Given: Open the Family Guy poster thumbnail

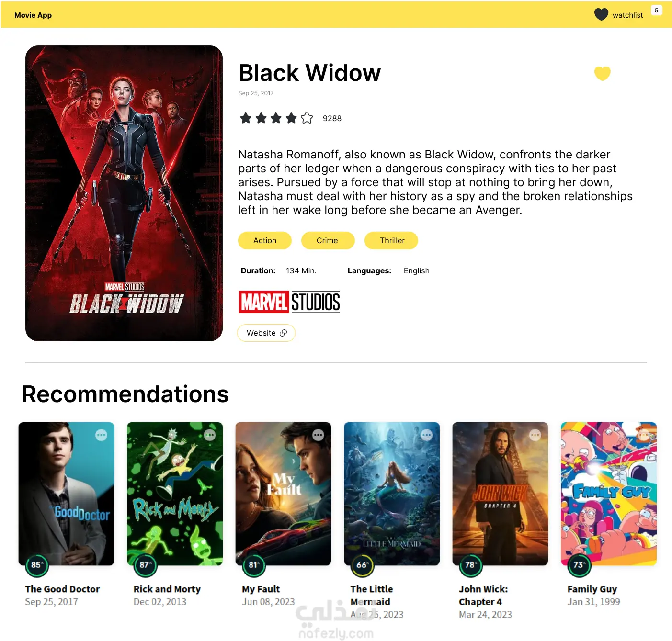Looking at the screenshot, I should point(609,494).
